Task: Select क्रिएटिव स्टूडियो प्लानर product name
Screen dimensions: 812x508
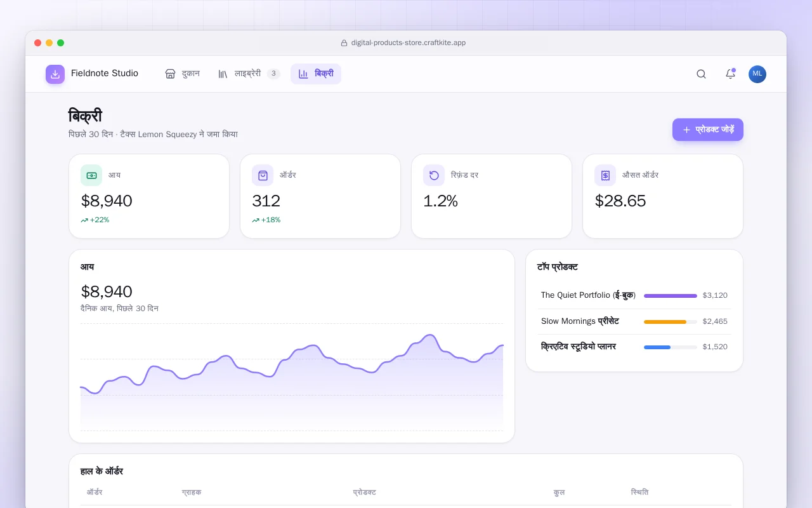Action: coord(579,347)
